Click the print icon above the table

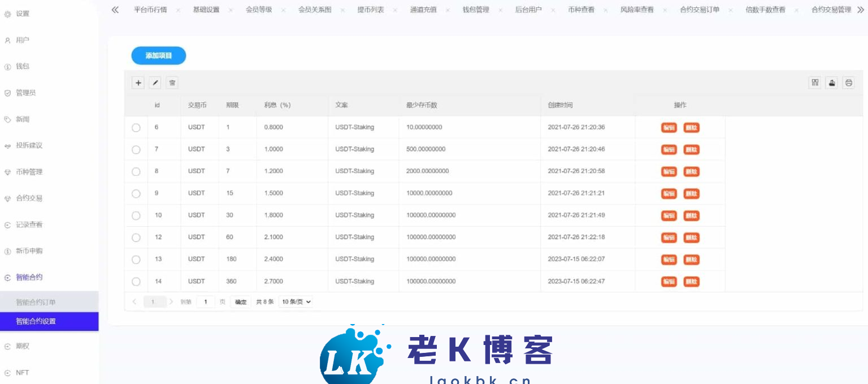(x=849, y=83)
